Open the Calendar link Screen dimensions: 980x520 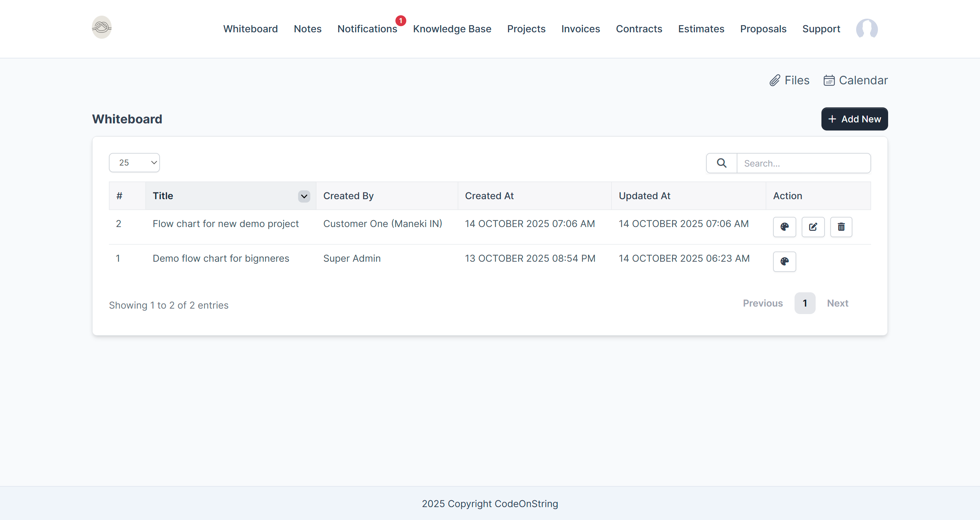click(855, 80)
